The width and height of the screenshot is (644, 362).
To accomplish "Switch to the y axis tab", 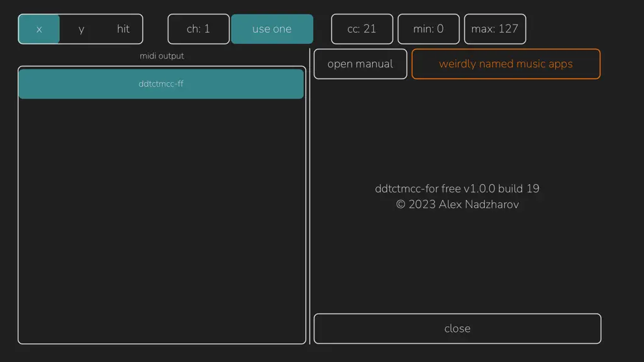I will pyautogui.click(x=81, y=29).
